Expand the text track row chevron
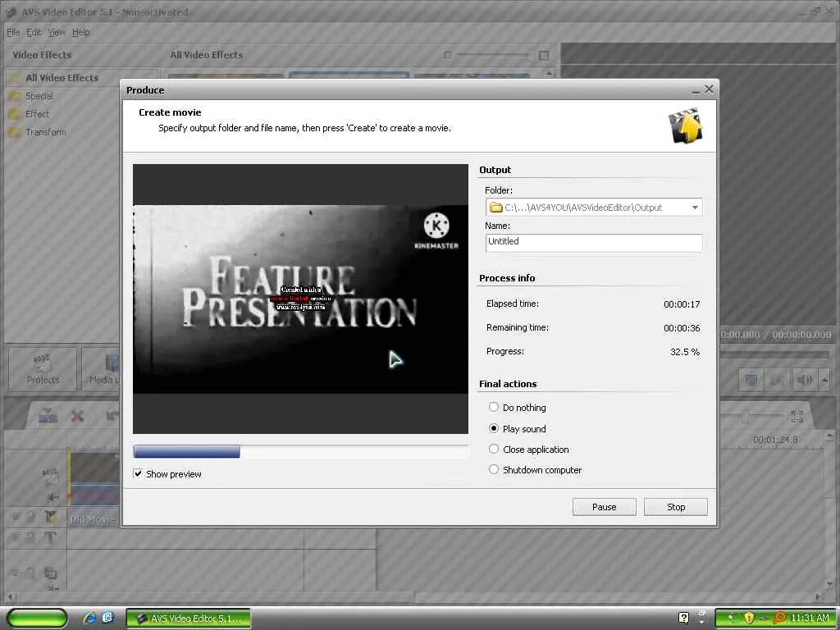This screenshot has width=840, height=630. (16, 536)
